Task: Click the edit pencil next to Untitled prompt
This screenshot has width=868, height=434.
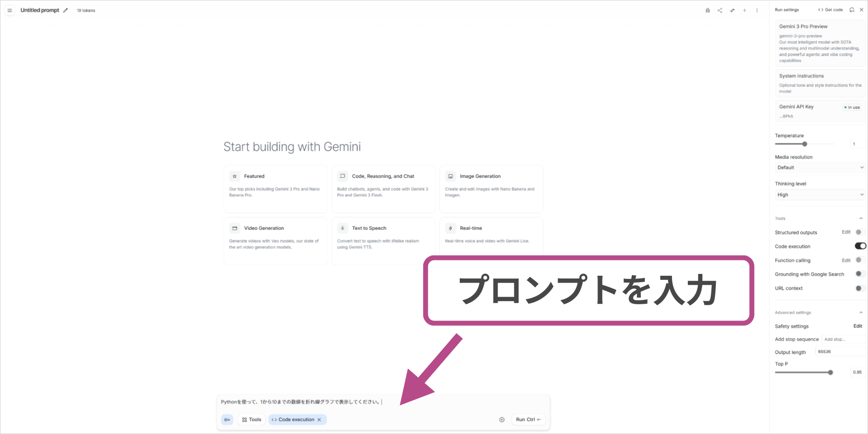Action: [65, 10]
